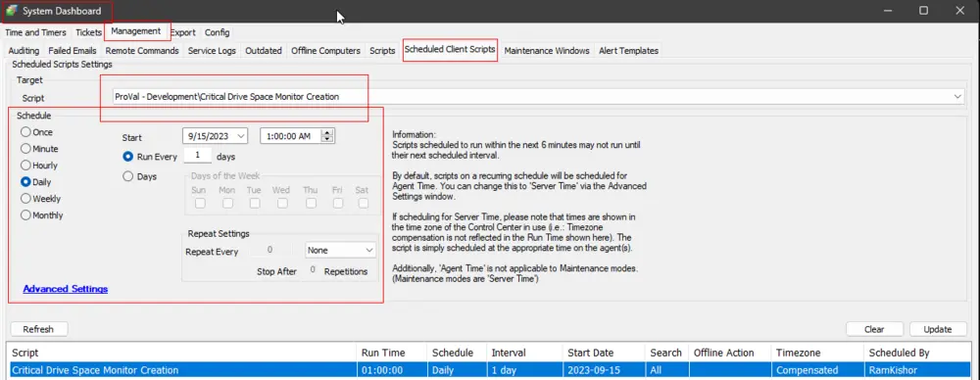Switch to the Failed Emails tab

coord(73,51)
